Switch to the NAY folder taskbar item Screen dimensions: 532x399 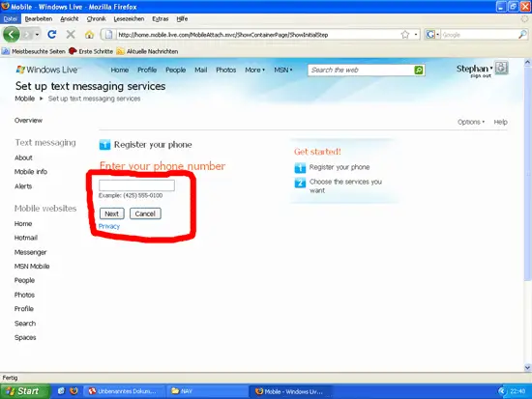click(x=207, y=391)
